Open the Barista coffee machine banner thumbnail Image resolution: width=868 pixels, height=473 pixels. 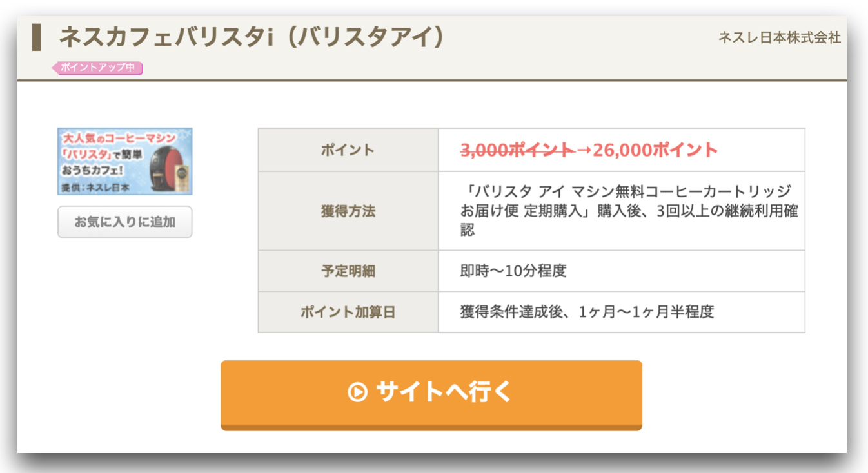click(125, 161)
